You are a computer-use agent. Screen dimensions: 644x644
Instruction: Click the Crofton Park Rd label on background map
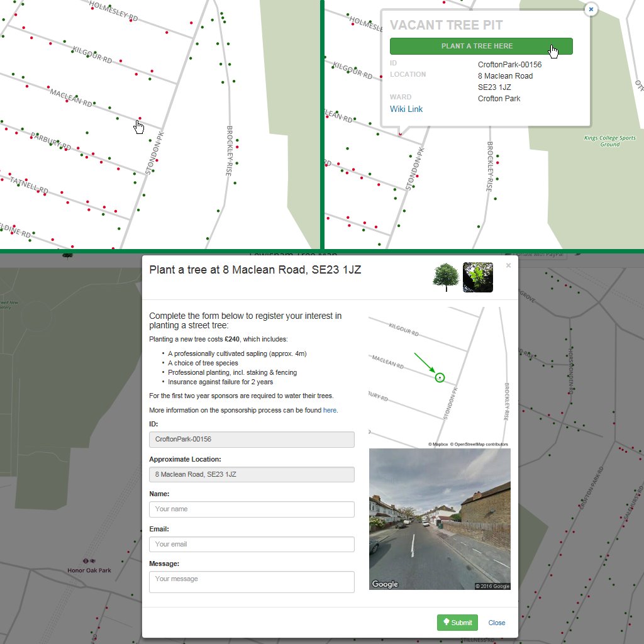click(591, 488)
